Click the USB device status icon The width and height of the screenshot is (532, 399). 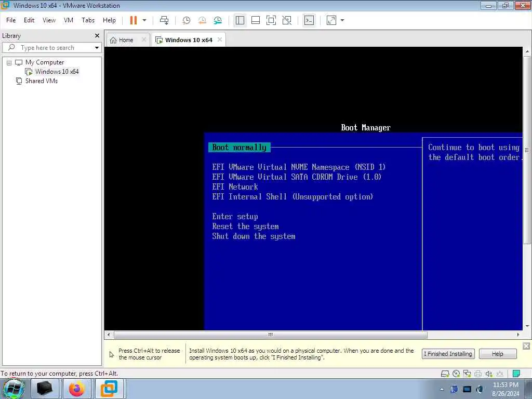point(500,374)
